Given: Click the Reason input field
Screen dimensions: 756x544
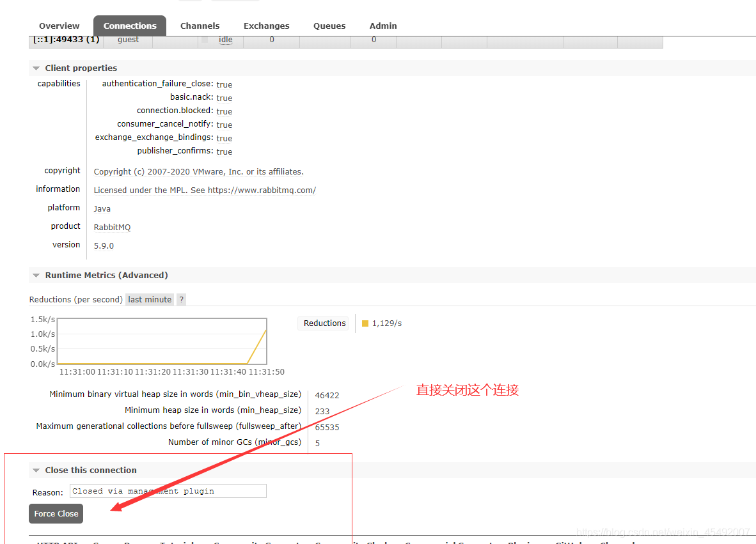Looking at the screenshot, I should [x=168, y=491].
